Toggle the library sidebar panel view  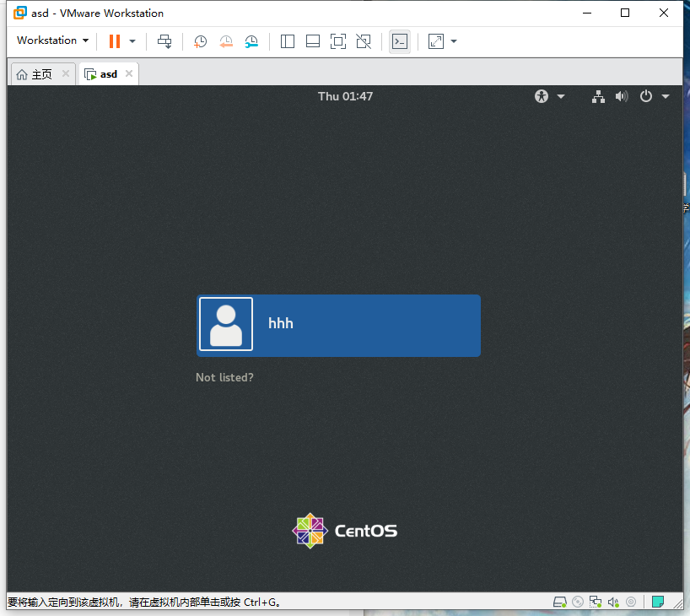[288, 41]
